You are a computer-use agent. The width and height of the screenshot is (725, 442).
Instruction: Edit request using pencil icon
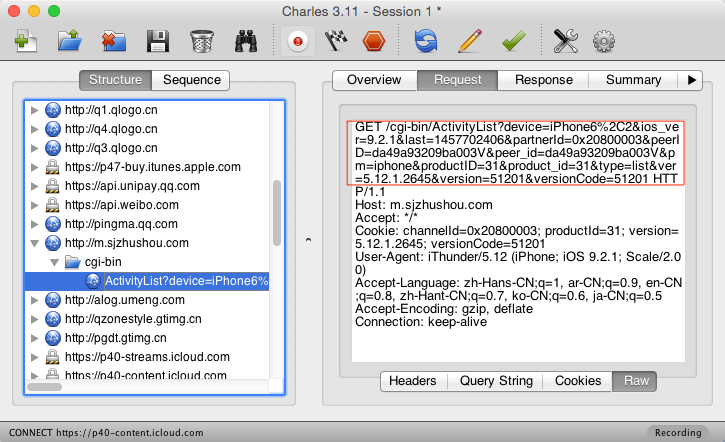coord(470,41)
